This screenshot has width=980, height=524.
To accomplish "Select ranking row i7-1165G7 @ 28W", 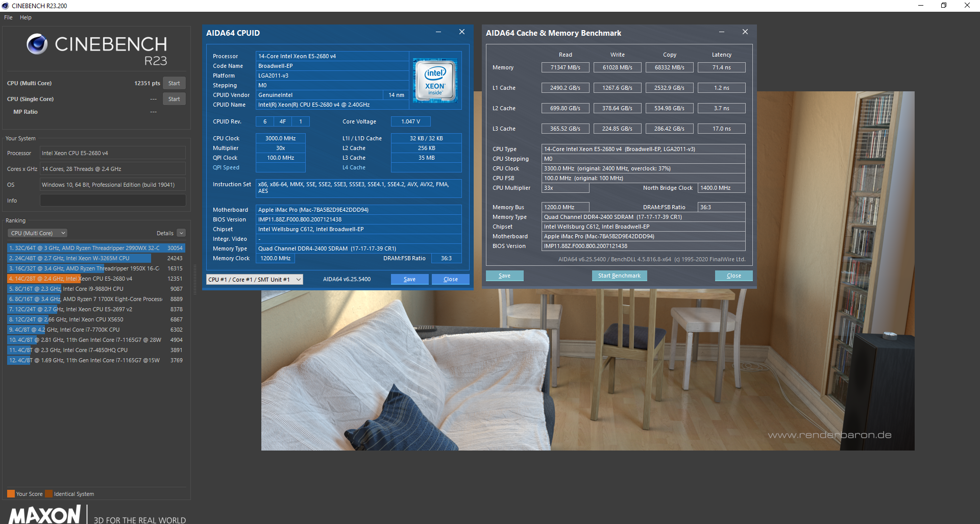I will tap(96, 340).
